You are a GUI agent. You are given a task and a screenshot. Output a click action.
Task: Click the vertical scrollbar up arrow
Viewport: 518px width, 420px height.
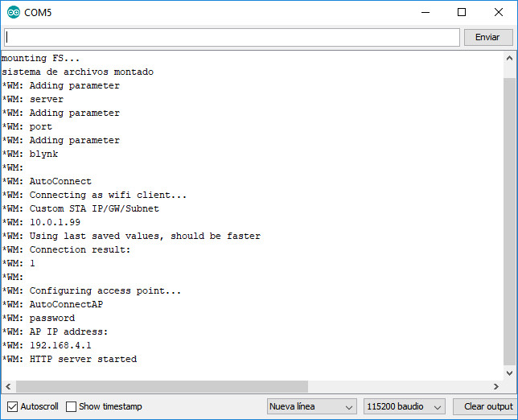(509, 58)
